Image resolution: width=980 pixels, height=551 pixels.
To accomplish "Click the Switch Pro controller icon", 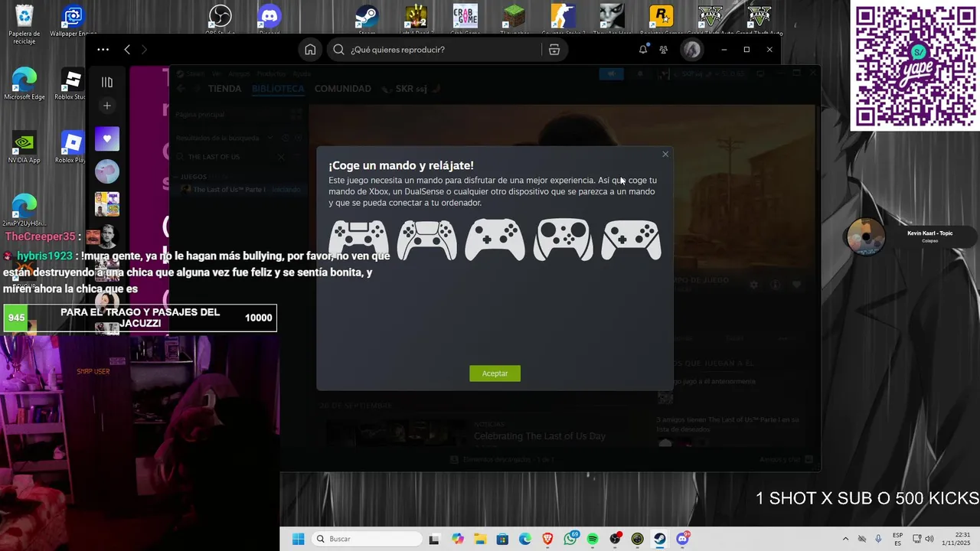I will click(x=631, y=240).
